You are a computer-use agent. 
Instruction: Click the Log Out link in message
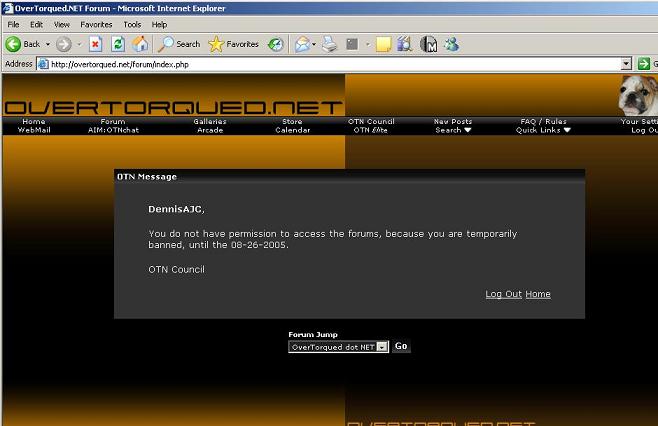503,294
